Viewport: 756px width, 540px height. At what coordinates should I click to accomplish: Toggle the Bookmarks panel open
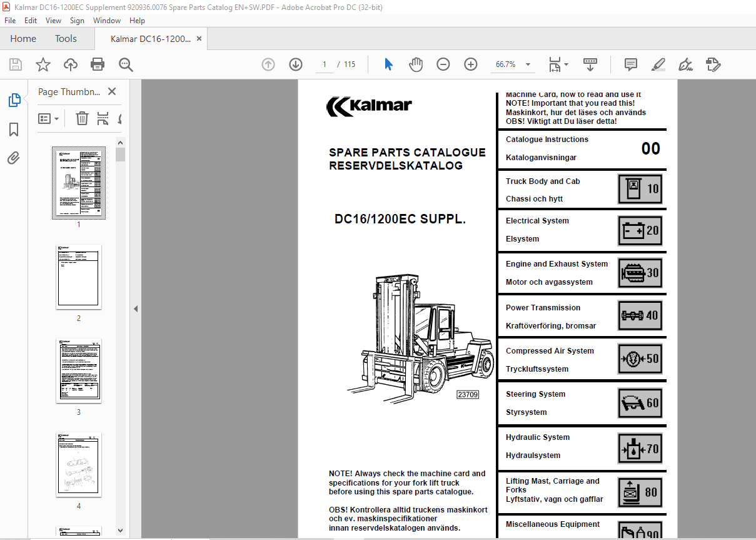coord(14,129)
